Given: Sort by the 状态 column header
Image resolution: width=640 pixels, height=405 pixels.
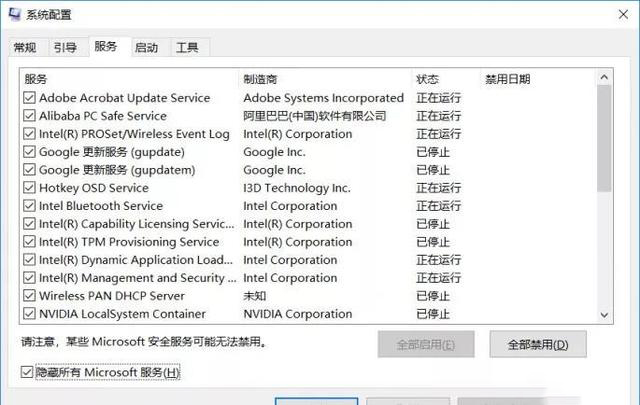Looking at the screenshot, I should click(x=427, y=79).
